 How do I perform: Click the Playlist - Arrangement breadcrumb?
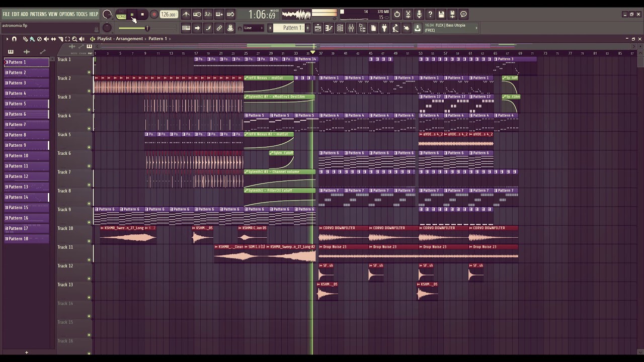click(x=120, y=39)
